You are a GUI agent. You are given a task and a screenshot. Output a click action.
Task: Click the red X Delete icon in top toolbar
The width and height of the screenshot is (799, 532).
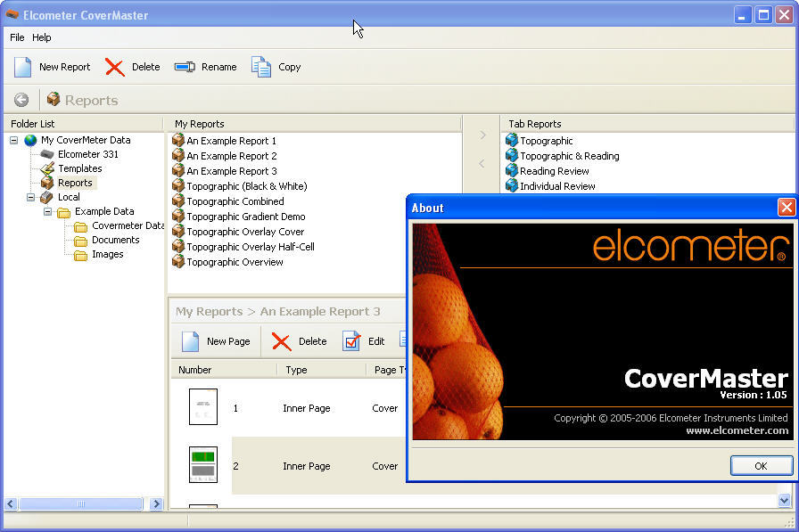115,67
